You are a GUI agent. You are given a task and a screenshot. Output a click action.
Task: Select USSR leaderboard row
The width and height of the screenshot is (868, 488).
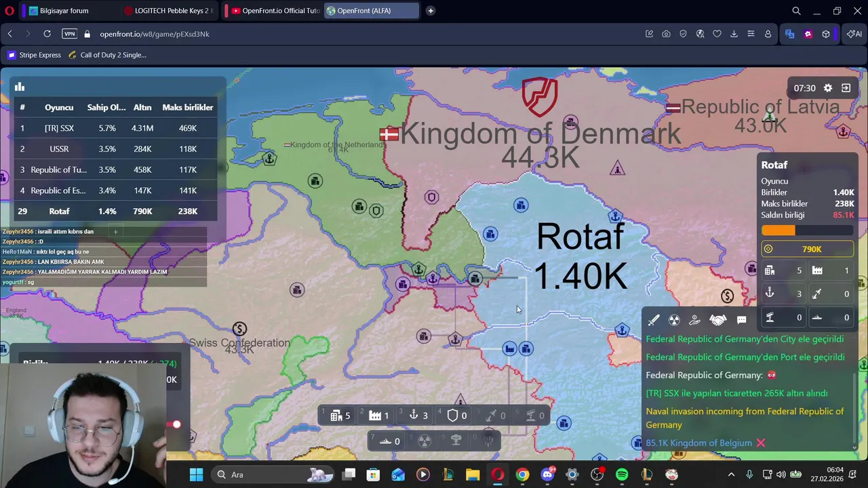[x=115, y=149]
